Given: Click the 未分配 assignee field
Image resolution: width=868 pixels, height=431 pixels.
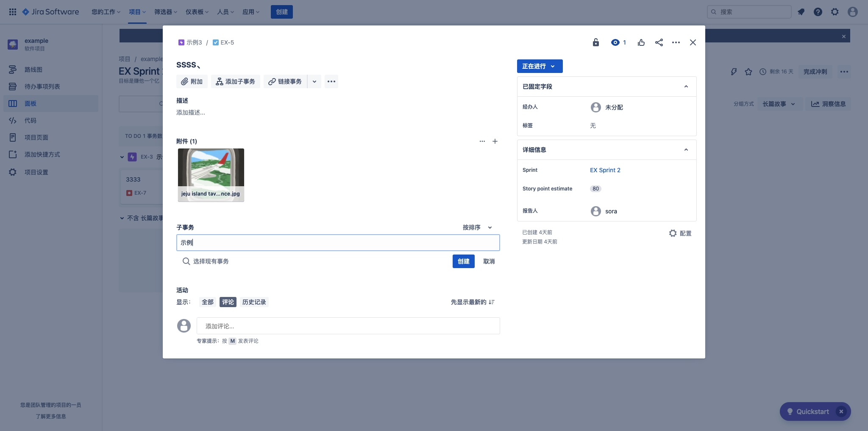Looking at the screenshot, I should pyautogui.click(x=607, y=107).
